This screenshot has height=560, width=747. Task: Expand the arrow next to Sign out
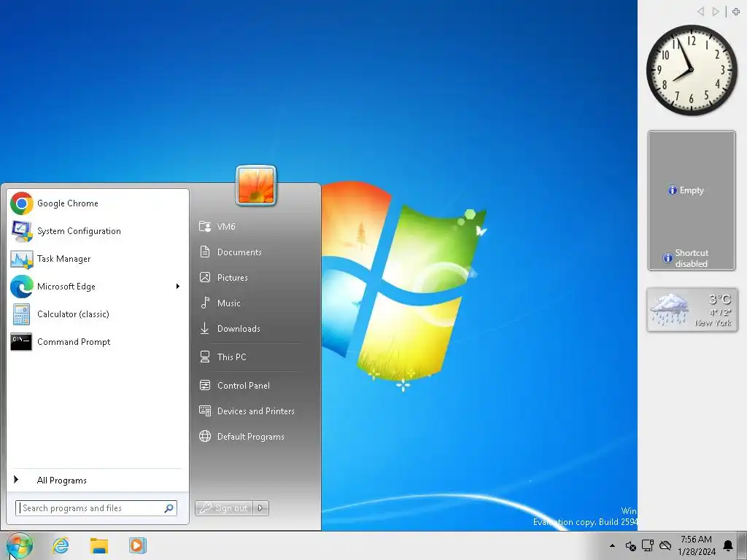click(260, 508)
